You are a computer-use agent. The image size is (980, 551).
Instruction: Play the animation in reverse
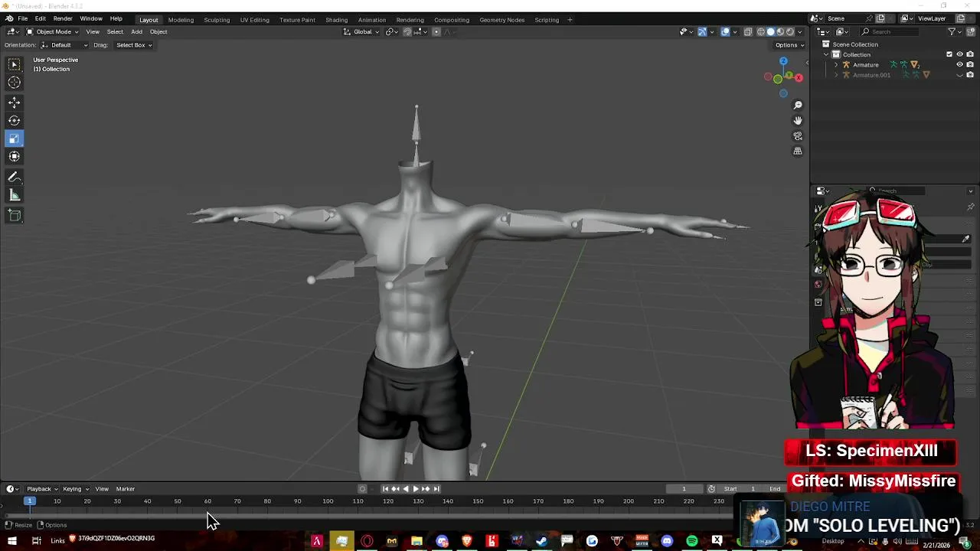point(406,489)
